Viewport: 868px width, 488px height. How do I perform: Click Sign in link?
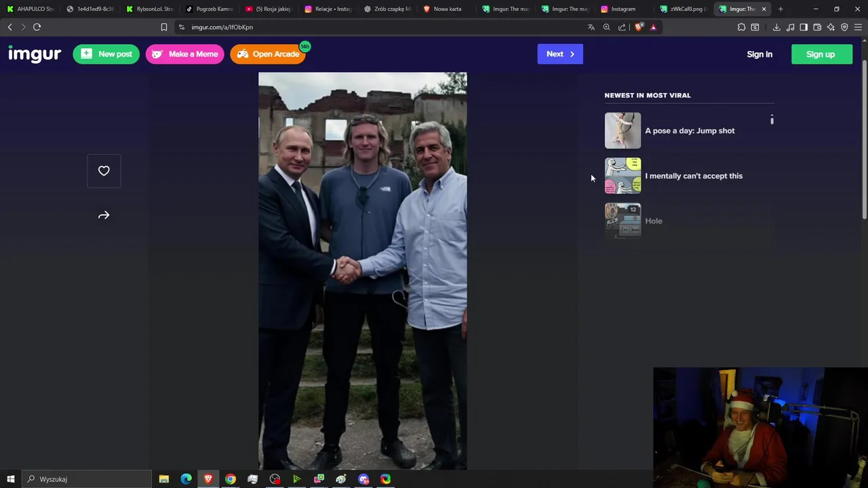coord(759,54)
